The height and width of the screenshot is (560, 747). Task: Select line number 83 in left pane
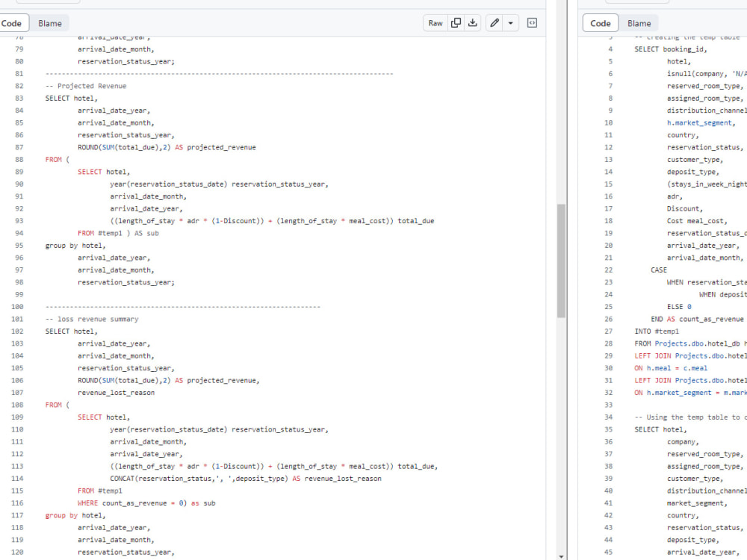(x=19, y=98)
